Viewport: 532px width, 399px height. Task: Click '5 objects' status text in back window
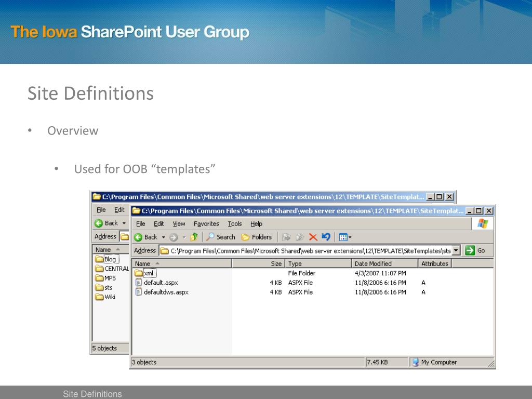click(104, 349)
